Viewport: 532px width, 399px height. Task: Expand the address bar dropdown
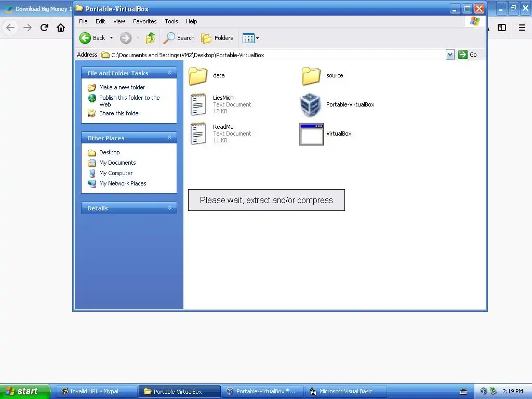[450, 55]
